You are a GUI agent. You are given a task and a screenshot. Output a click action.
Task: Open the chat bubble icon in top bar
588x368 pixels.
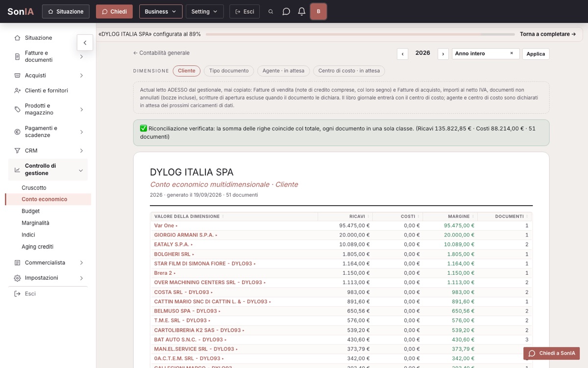(x=286, y=12)
